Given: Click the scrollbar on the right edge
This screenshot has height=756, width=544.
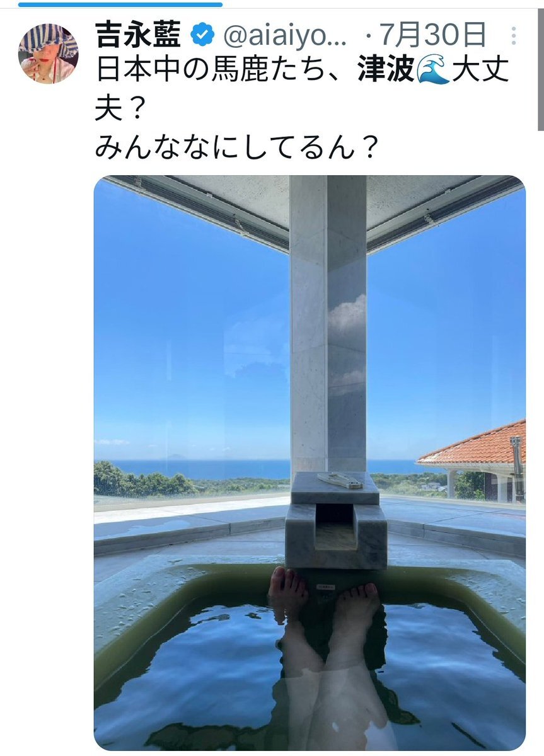Looking at the screenshot, I should pos(540,66).
